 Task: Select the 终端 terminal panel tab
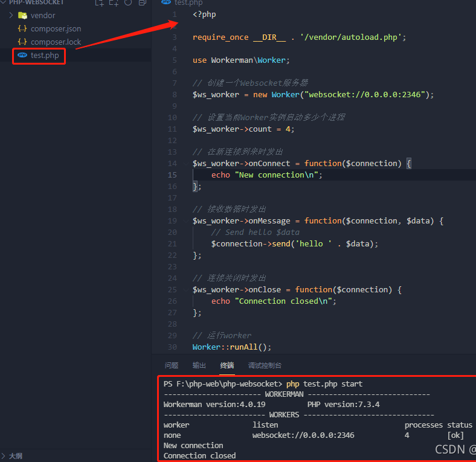click(x=227, y=365)
